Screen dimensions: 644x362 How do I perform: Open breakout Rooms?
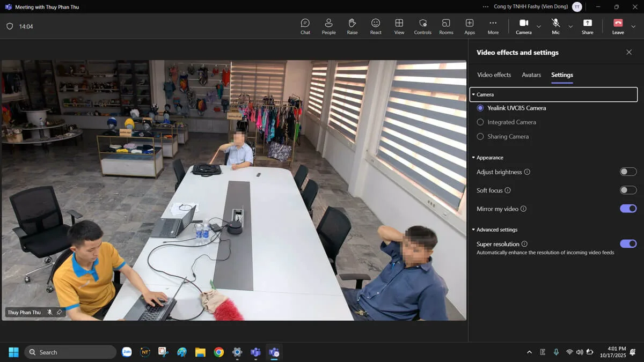coord(446,26)
